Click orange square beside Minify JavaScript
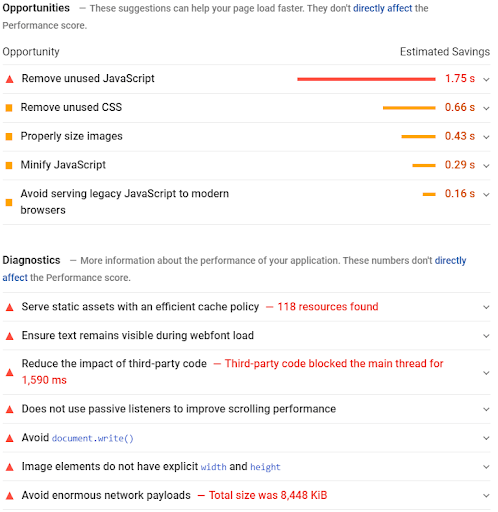 [x=9, y=165]
